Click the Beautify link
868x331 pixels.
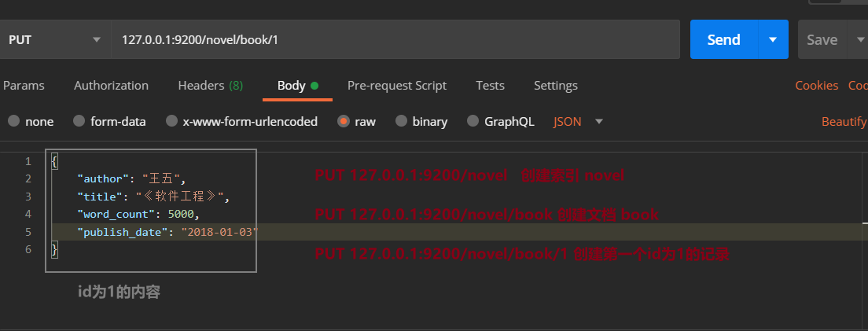click(x=844, y=122)
